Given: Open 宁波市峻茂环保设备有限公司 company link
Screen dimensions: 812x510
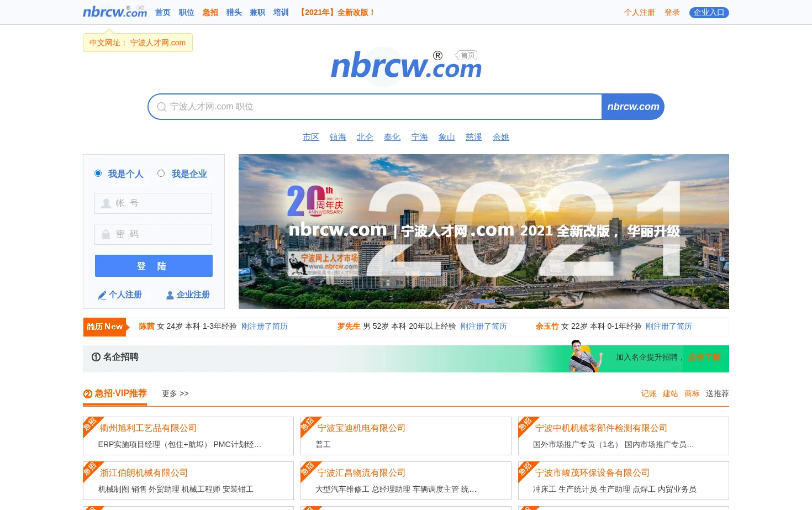Looking at the screenshot, I should point(592,473).
